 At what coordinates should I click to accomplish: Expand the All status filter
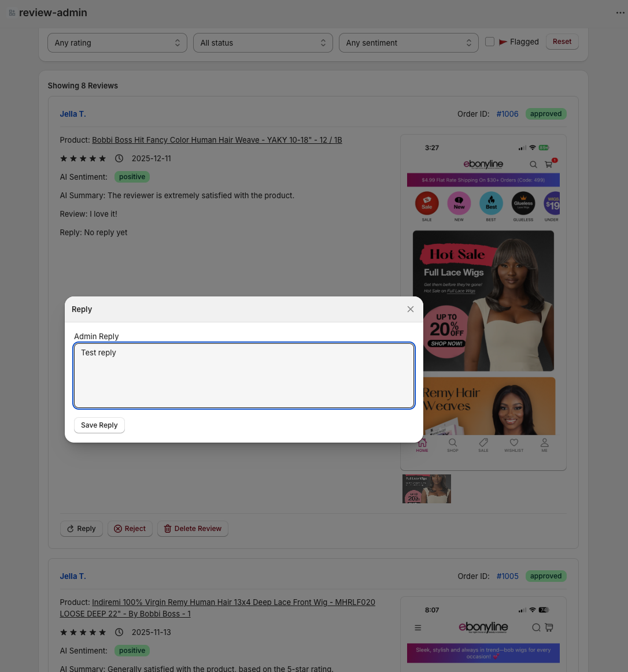click(263, 43)
